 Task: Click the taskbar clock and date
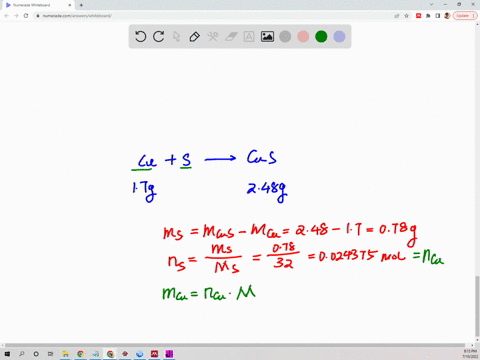[469, 354]
